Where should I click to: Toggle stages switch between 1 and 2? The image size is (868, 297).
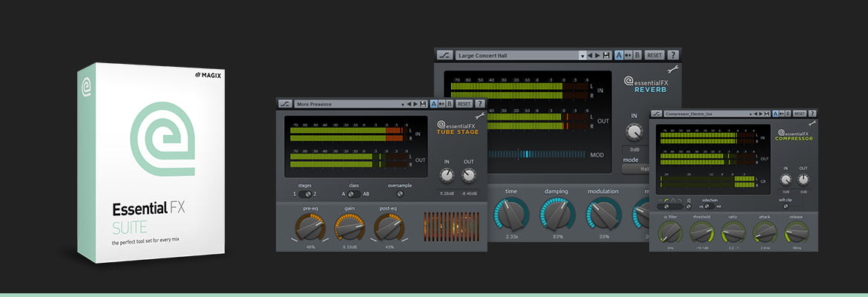[304, 194]
